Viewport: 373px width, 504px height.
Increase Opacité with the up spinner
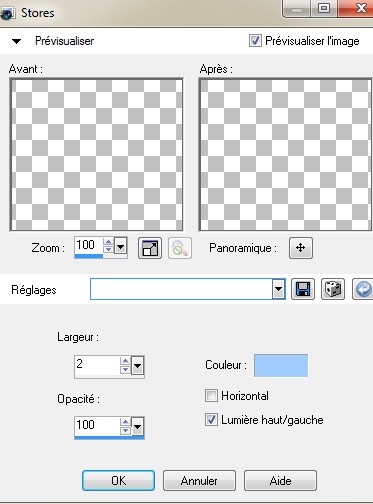point(125,422)
